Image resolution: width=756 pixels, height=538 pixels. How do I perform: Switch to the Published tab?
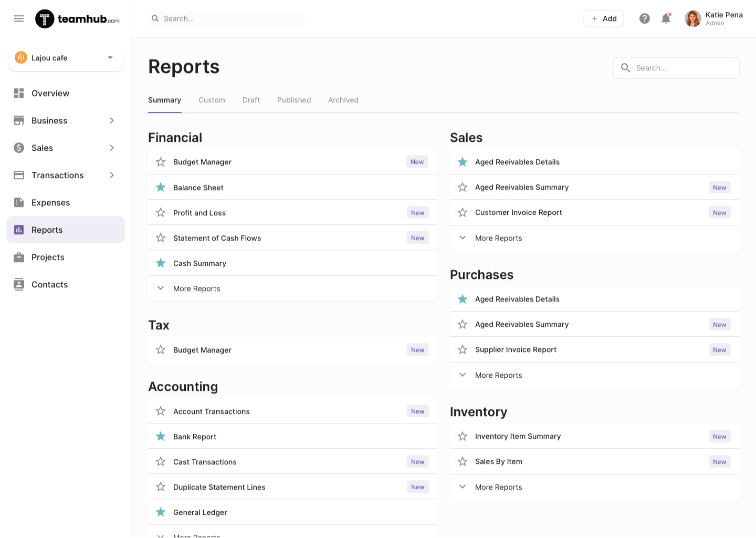click(x=294, y=100)
